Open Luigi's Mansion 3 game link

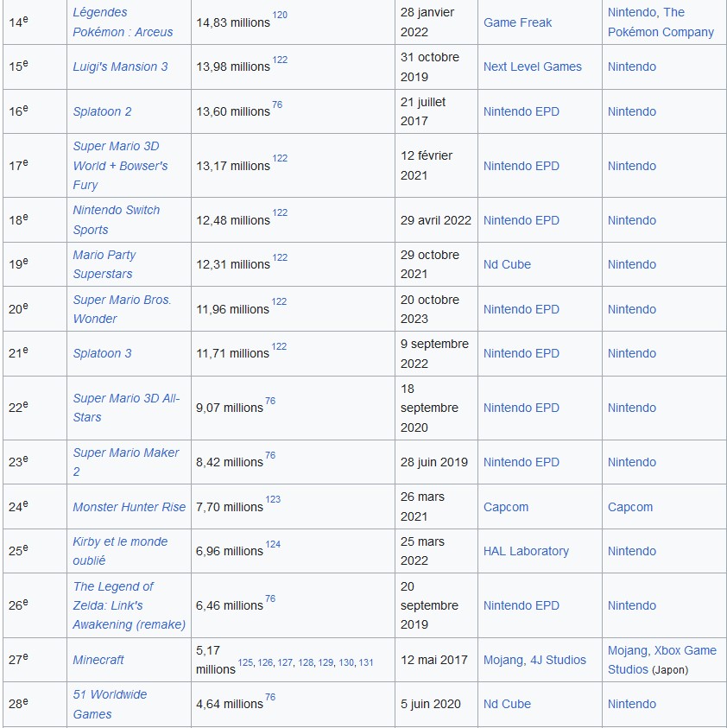pyautogui.click(x=120, y=66)
